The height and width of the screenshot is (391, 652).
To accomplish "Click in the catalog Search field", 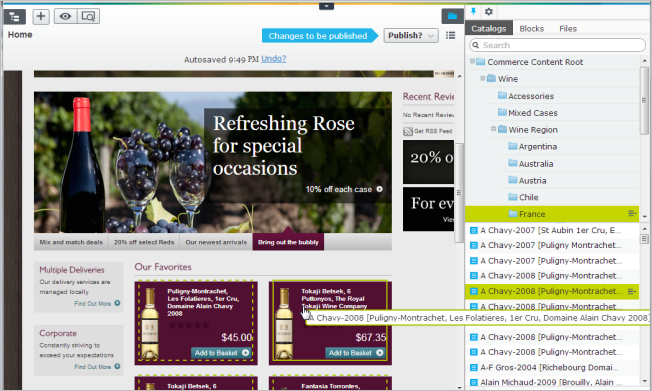I will point(558,45).
